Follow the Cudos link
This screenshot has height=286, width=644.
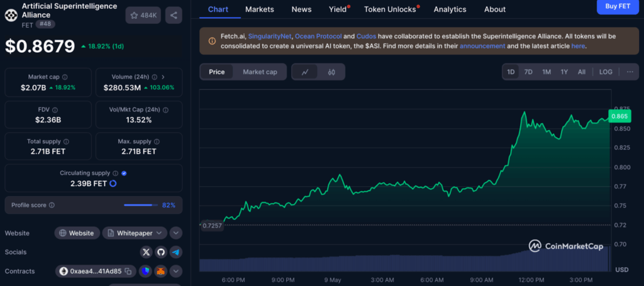[366, 36]
